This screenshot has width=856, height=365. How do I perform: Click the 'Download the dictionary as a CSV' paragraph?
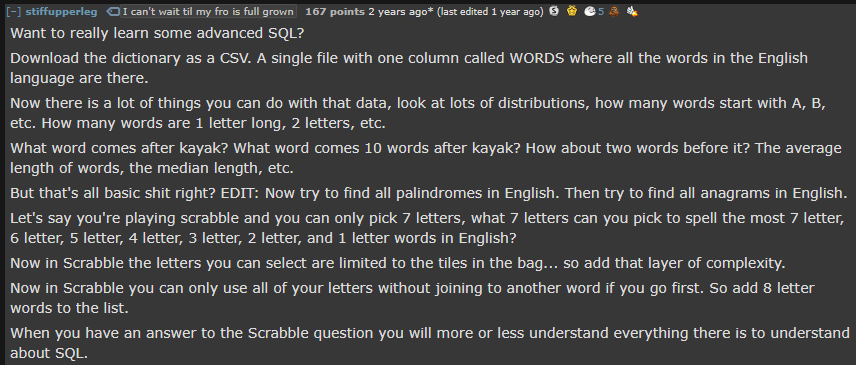coord(409,68)
